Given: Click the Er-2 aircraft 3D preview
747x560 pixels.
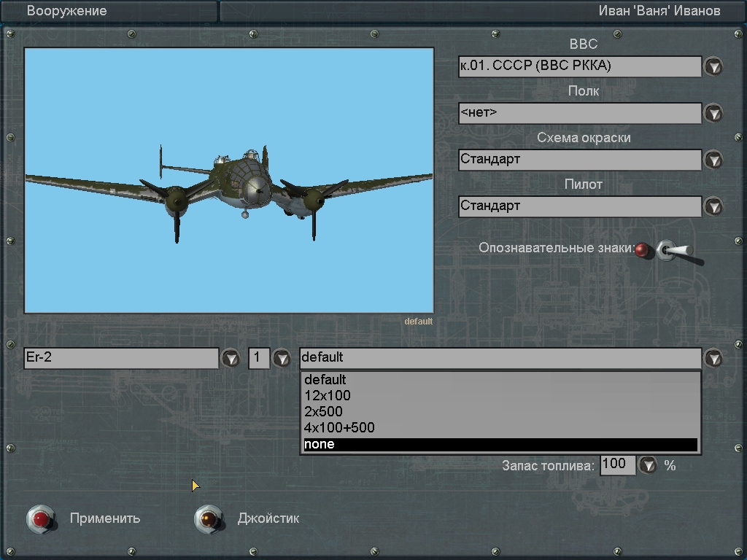Looking at the screenshot, I should coord(229,181).
